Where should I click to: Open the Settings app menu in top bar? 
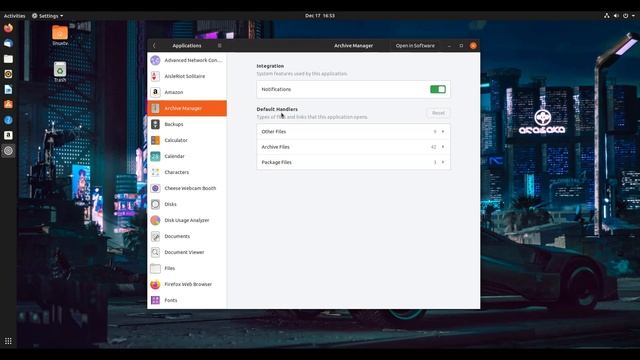point(47,16)
